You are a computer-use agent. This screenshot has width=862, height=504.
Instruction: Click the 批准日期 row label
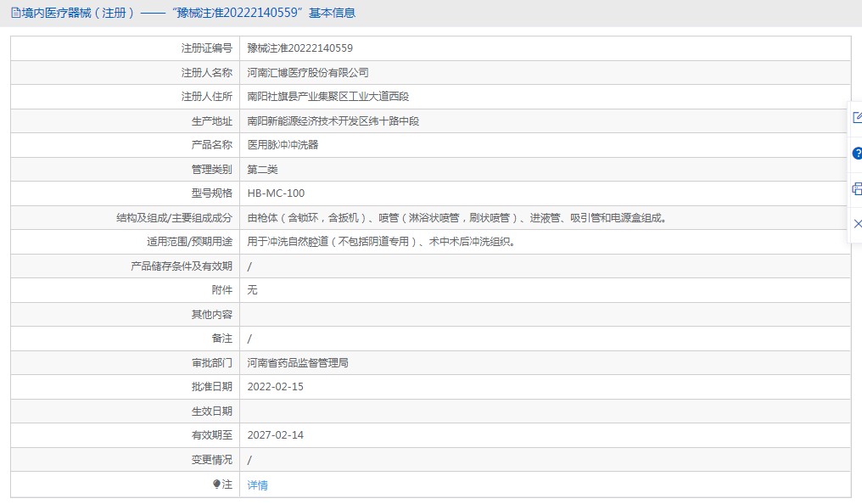point(211,387)
